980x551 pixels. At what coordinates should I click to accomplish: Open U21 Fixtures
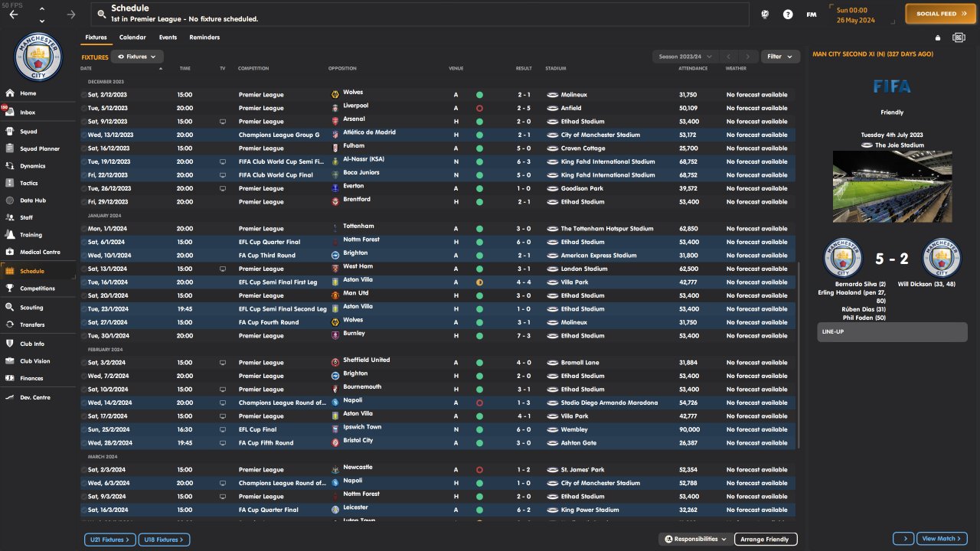click(109, 540)
